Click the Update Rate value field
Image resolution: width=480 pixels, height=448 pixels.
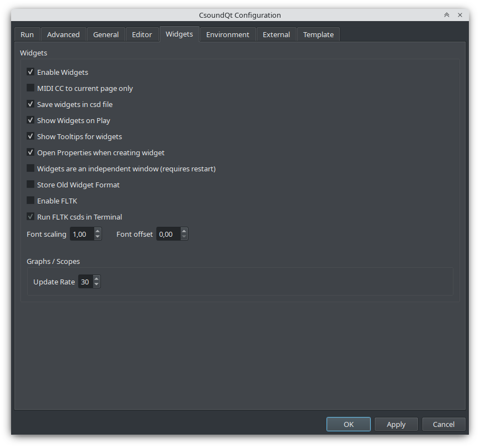point(85,282)
